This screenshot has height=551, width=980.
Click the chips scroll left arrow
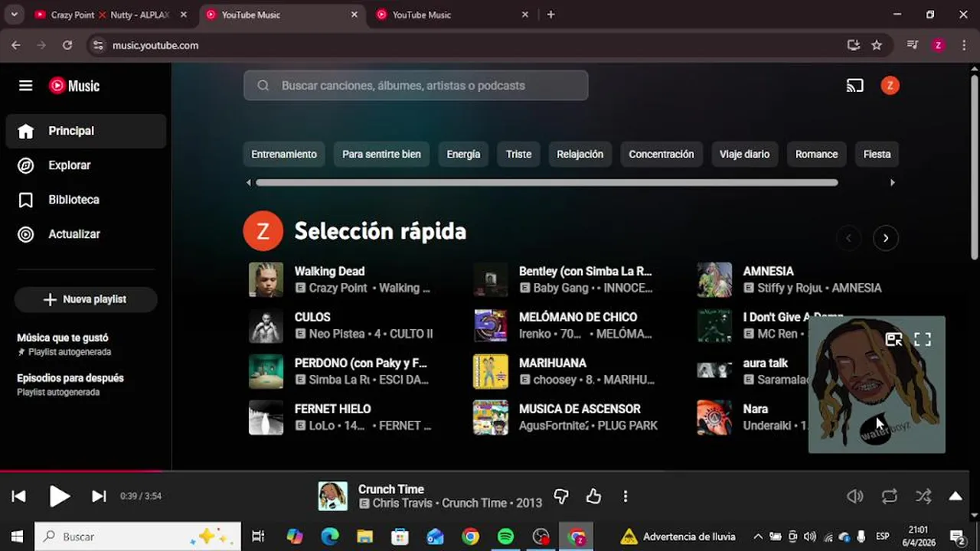248,183
